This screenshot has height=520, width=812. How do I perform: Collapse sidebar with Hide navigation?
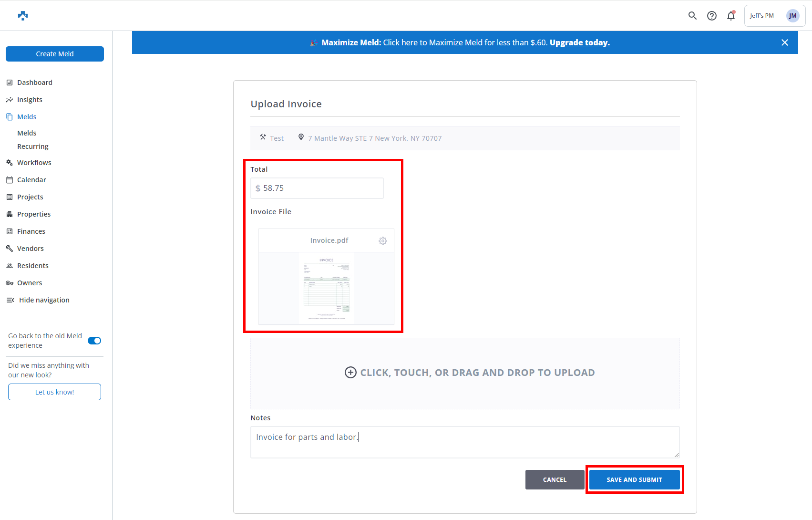(x=44, y=300)
